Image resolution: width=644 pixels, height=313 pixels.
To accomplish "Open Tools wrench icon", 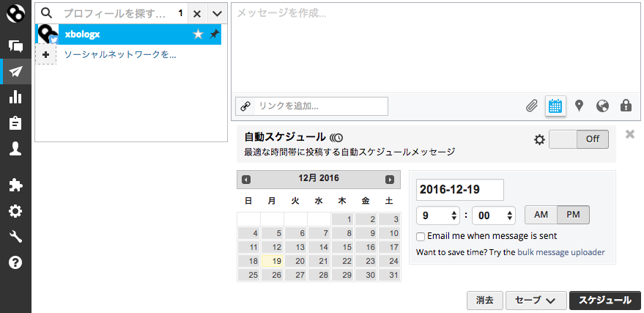I will (15, 237).
